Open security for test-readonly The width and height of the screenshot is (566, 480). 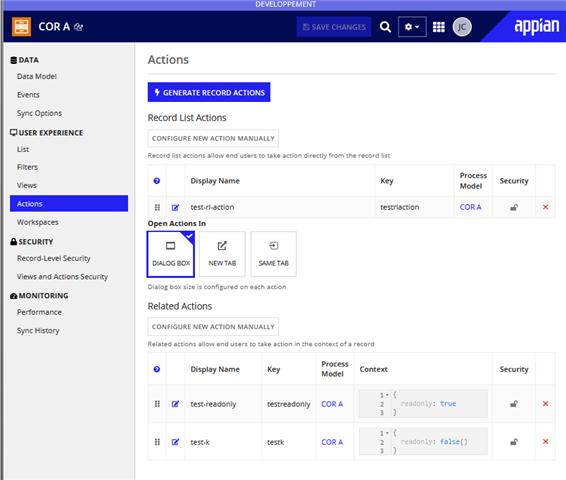tap(514, 404)
